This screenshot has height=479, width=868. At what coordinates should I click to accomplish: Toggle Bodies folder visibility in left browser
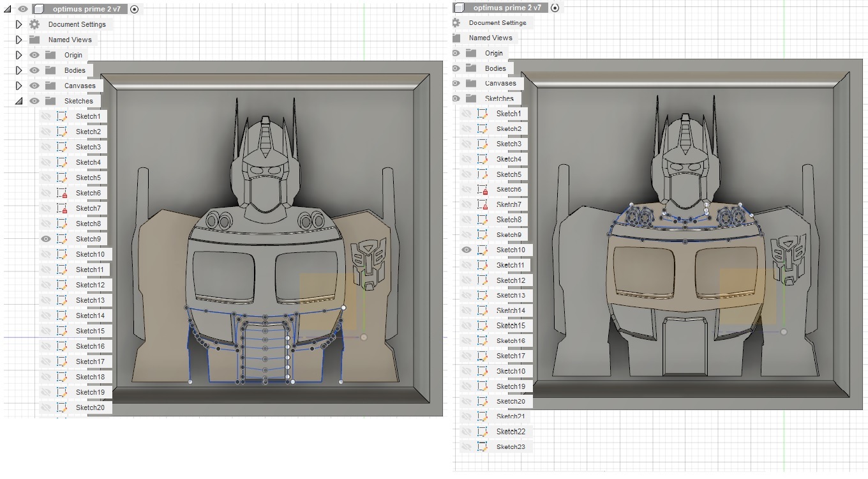tap(34, 70)
